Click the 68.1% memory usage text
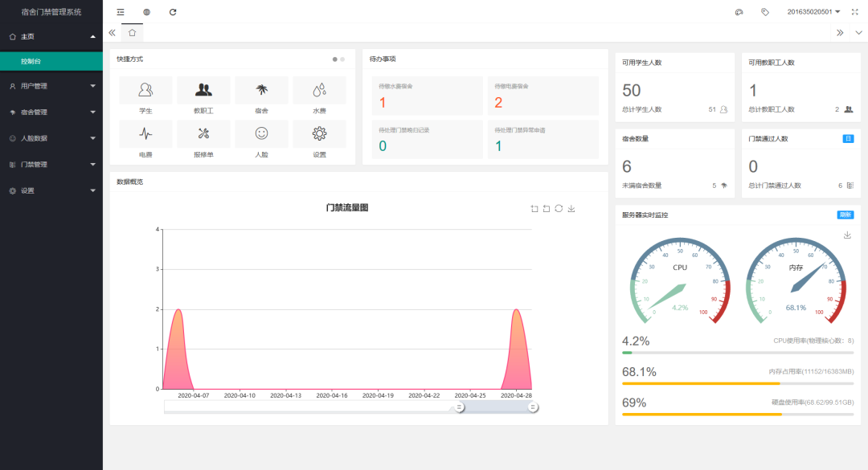 640,372
